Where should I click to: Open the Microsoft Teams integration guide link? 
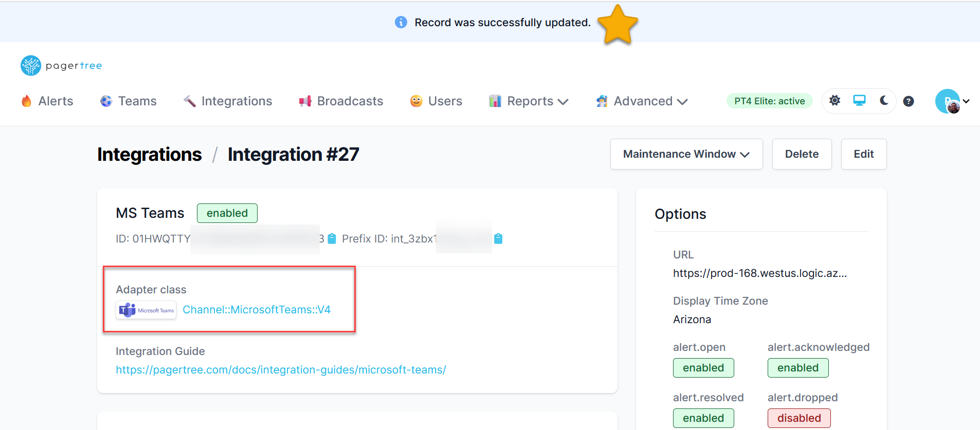coord(281,370)
